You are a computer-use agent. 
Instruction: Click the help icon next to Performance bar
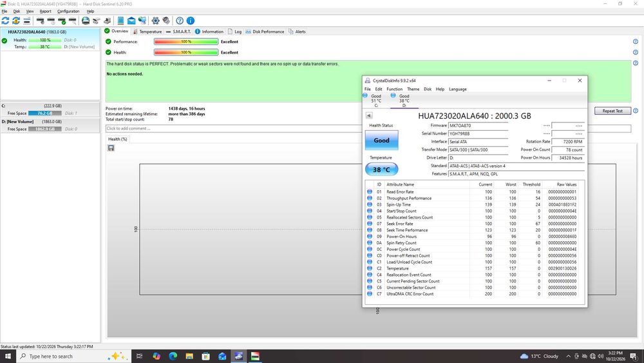tap(636, 41)
